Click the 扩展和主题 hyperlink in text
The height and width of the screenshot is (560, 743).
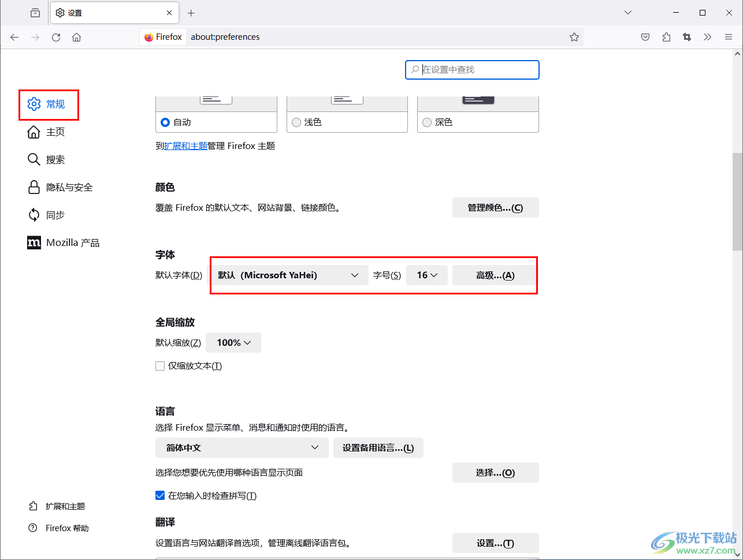coord(185,146)
